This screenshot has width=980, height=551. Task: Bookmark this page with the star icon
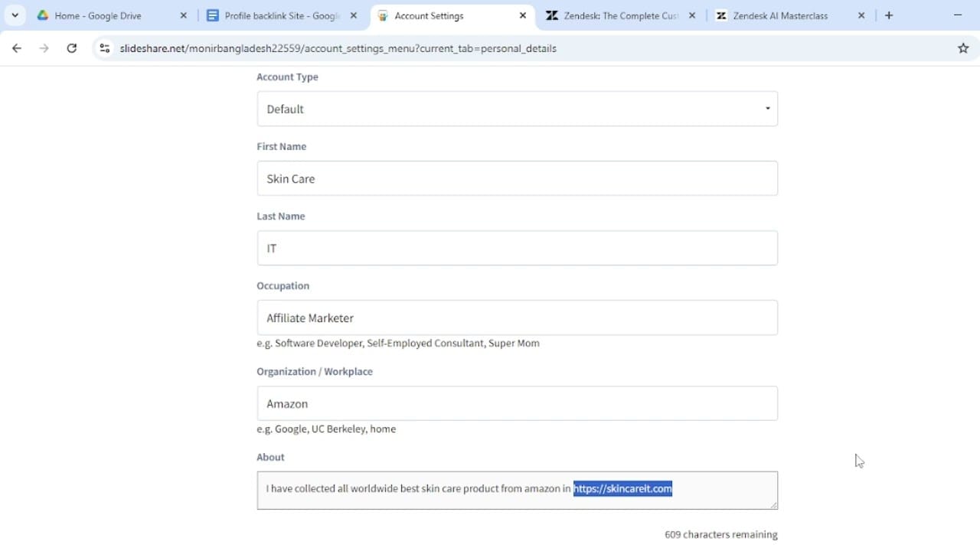click(963, 48)
